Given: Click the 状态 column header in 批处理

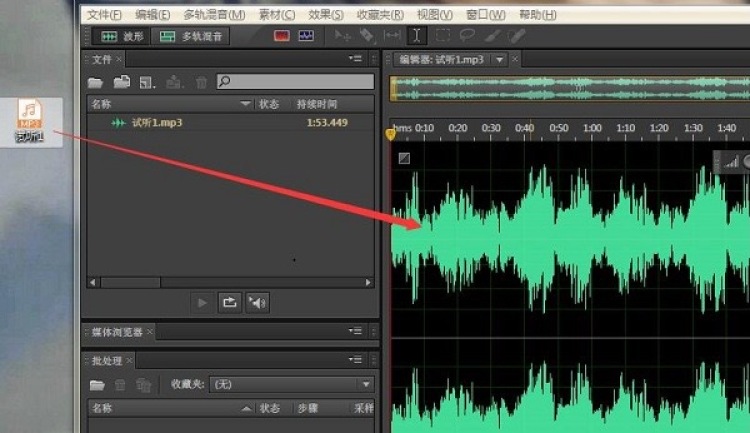Looking at the screenshot, I should tap(270, 408).
